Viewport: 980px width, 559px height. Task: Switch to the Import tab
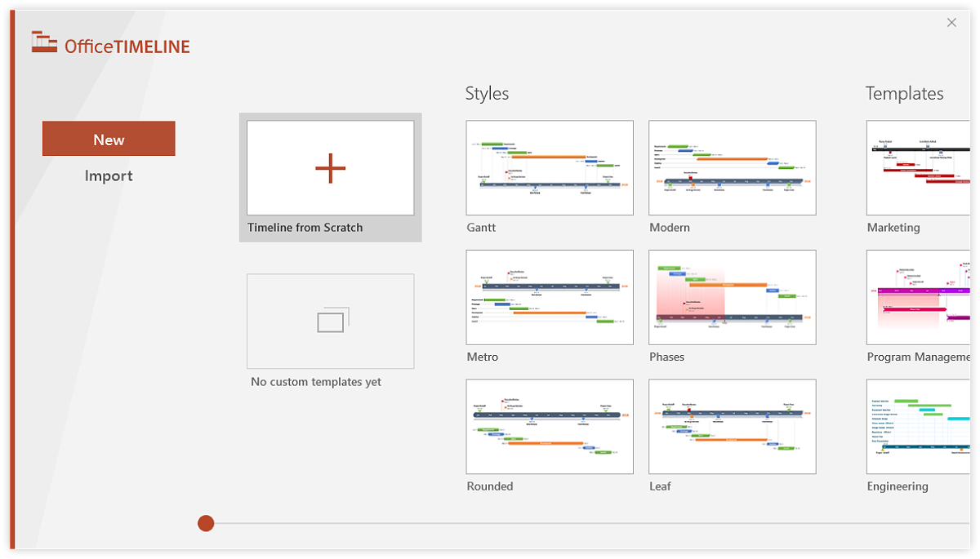109,175
